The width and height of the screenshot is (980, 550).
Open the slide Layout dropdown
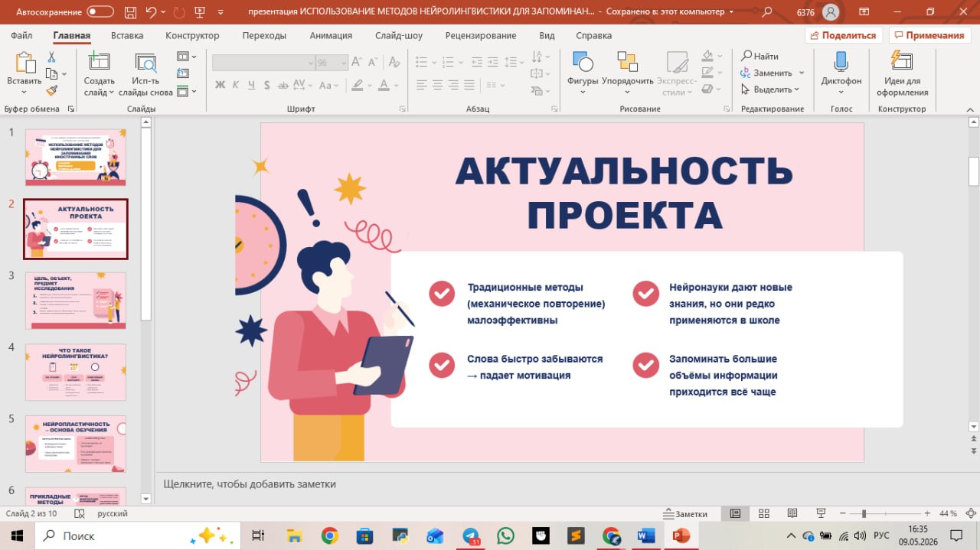tap(187, 57)
